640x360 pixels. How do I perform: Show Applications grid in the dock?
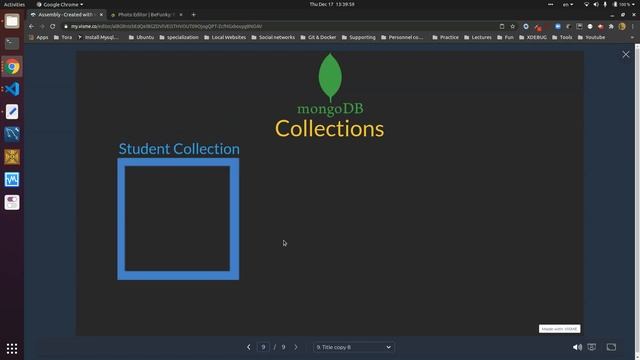pos(12,348)
